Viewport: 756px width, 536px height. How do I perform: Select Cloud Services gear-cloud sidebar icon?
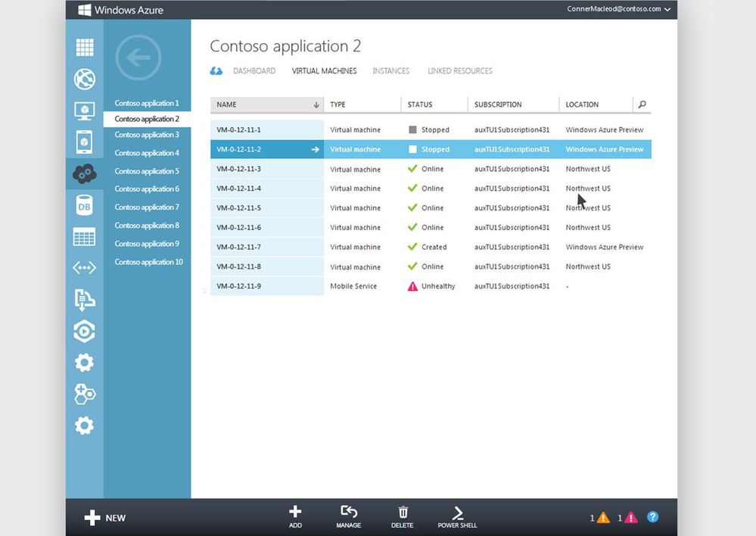tap(84, 173)
